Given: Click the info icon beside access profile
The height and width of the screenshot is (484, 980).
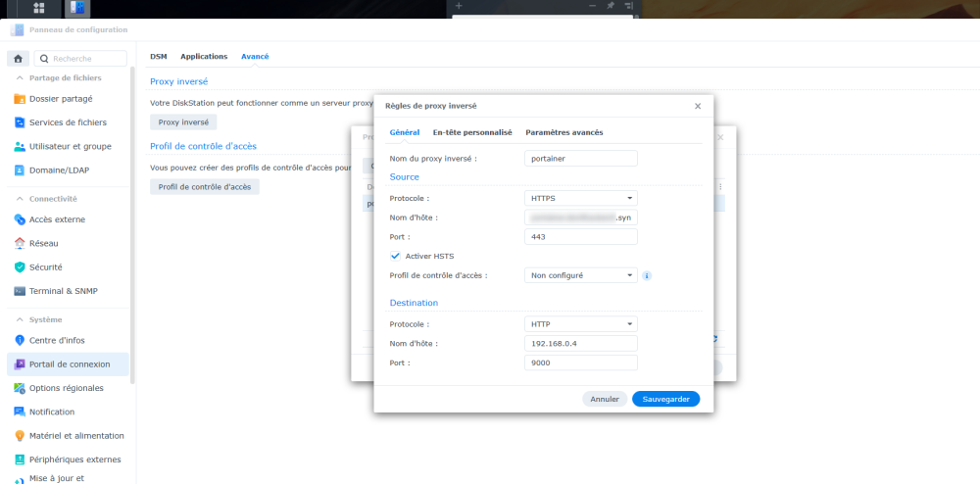Looking at the screenshot, I should tap(647, 276).
